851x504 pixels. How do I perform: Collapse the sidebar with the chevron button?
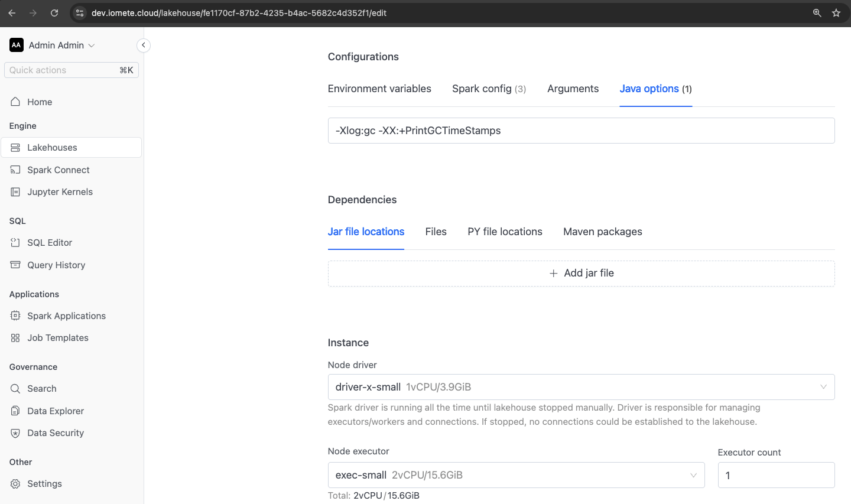(144, 45)
